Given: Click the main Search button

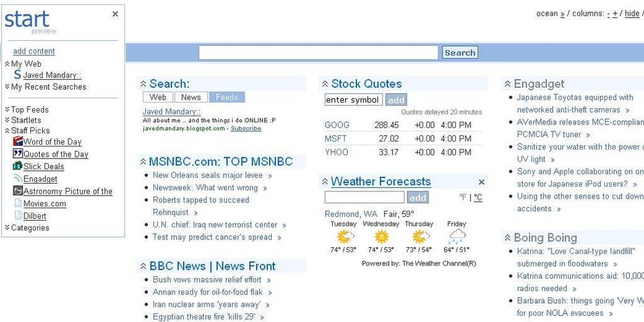Looking at the screenshot, I should point(460,53).
